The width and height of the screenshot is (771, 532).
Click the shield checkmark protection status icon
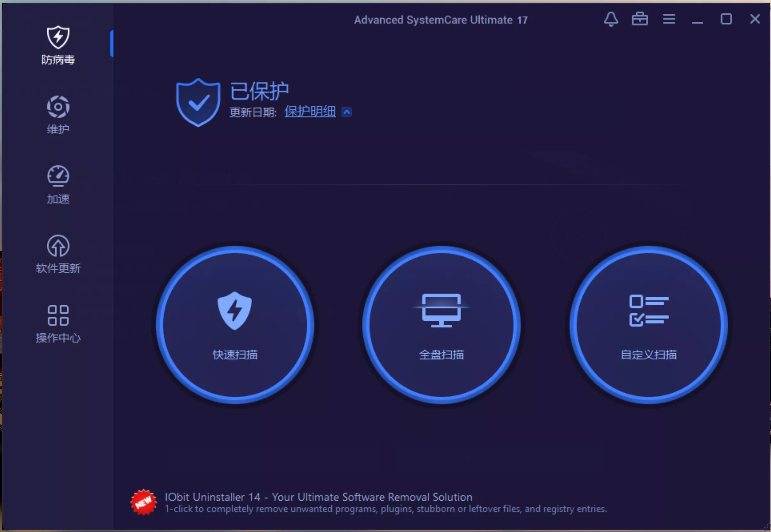(198, 101)
